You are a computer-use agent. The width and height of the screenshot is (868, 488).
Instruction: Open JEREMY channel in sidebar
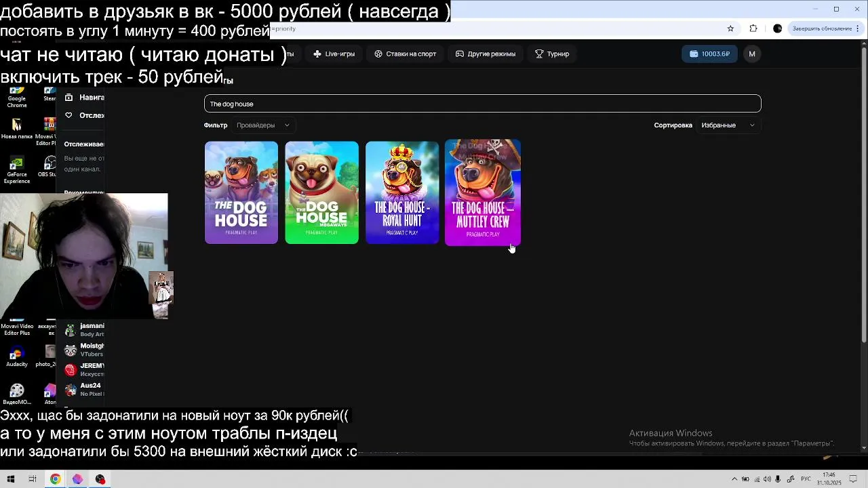click(x=84, y=369)
